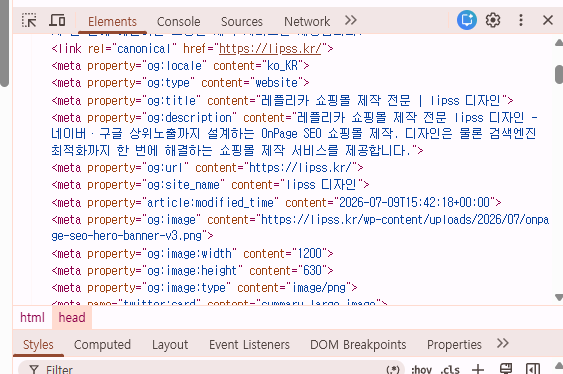Screen dimensions: 563x374
Task: Toggle the :hov element state button
Action: (x=422, y=369)
